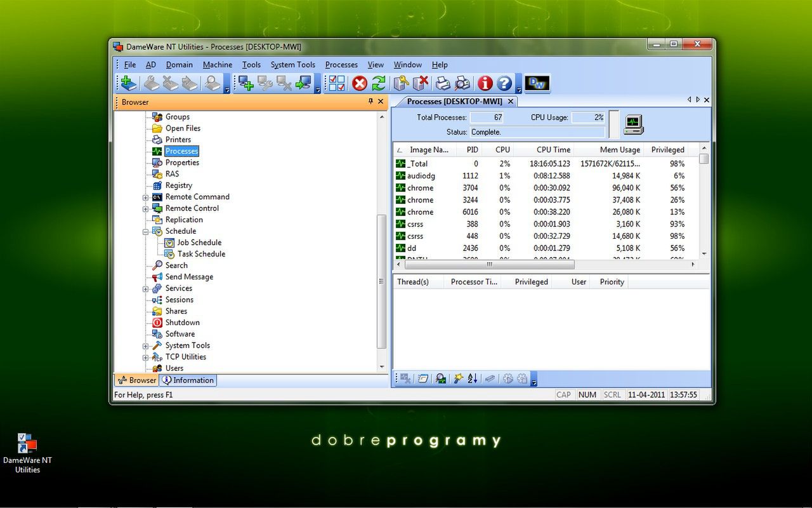Expand the Remote Command tree node
Viewport: 812px width, 508px height.
(x=145, y=197)
